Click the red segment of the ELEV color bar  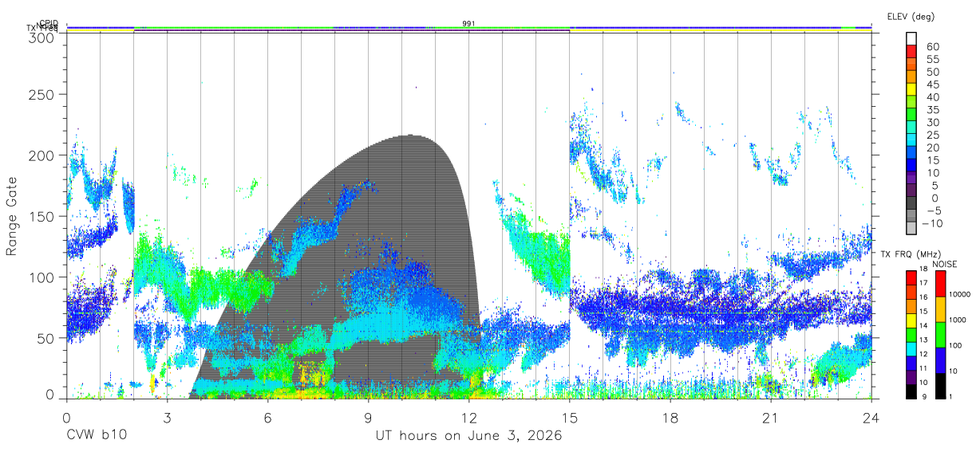point(911,51)
